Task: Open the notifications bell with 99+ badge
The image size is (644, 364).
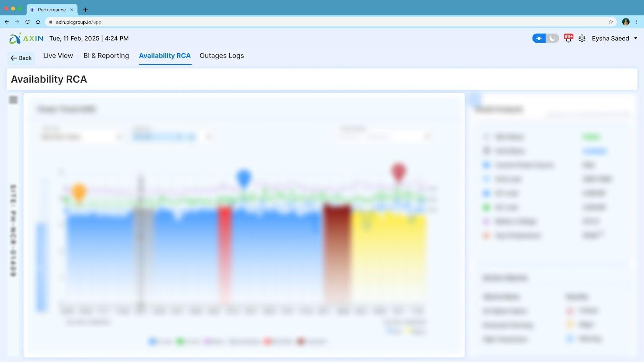Action: click(568, 38)
